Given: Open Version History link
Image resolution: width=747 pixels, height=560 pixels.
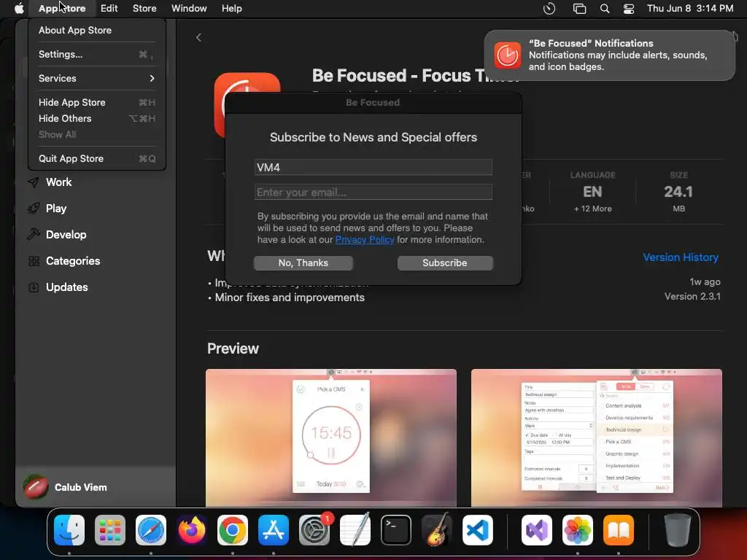Looking at the screenshot, I should (681, 257).
